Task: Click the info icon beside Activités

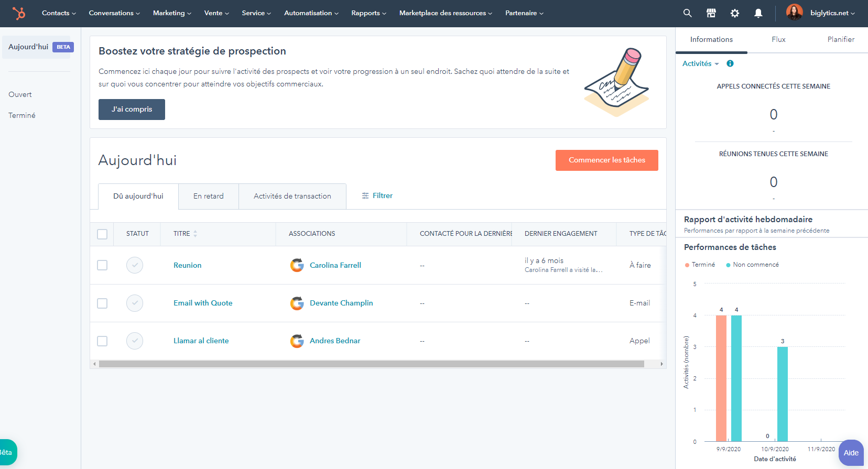Action: coord(730,63)
